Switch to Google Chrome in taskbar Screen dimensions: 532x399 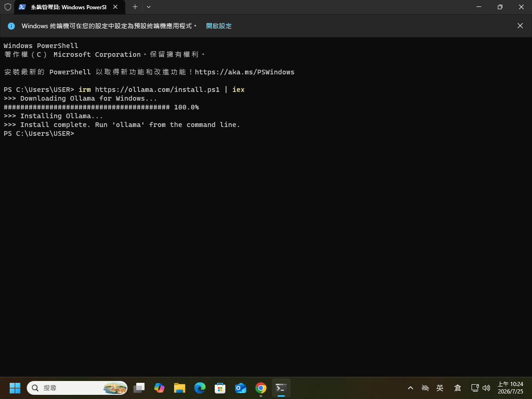[x=261, y=388]
